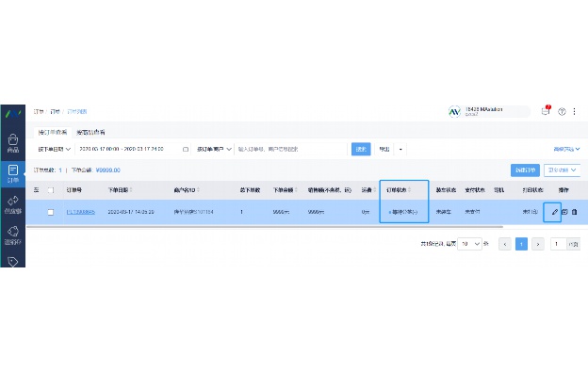Sort by customer name column sort arrows
Screen dimensions: 588x372
click(198, 190)
